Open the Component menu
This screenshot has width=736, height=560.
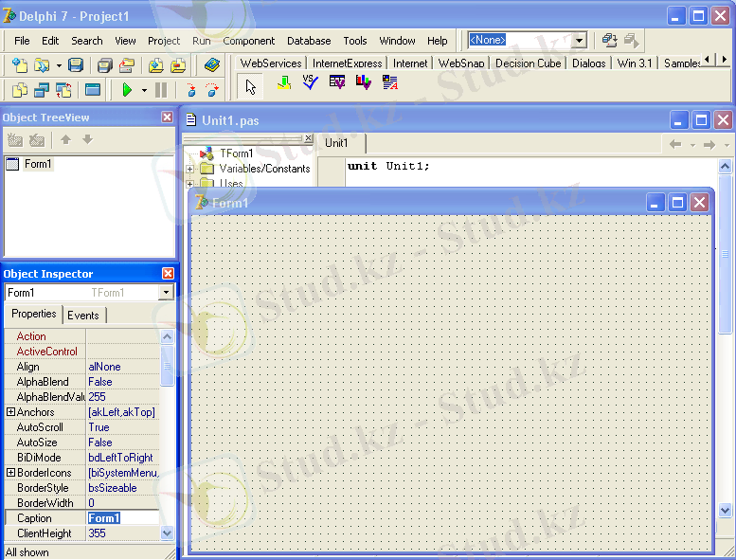click(x=249, y=41)
